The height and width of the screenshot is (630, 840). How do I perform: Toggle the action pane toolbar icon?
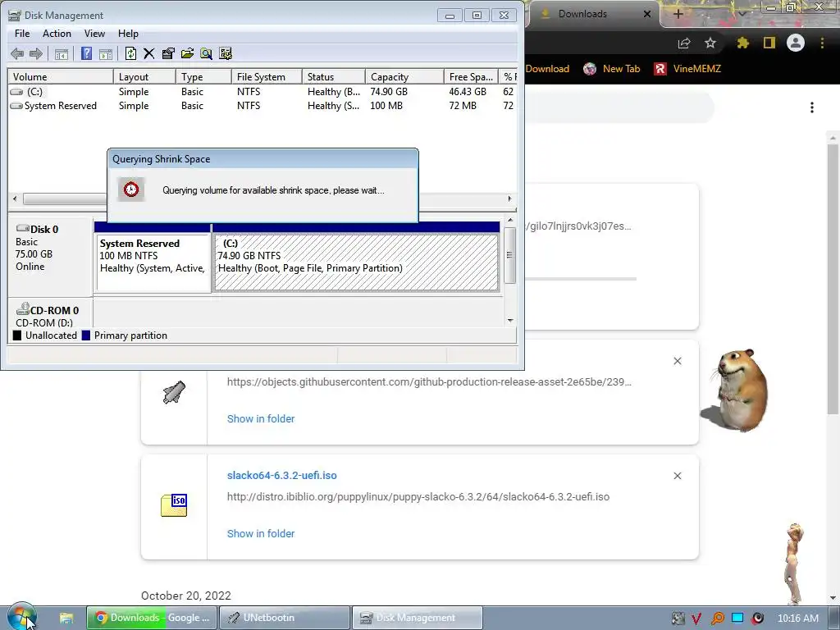pyautogui.click(x=106, y=53)
